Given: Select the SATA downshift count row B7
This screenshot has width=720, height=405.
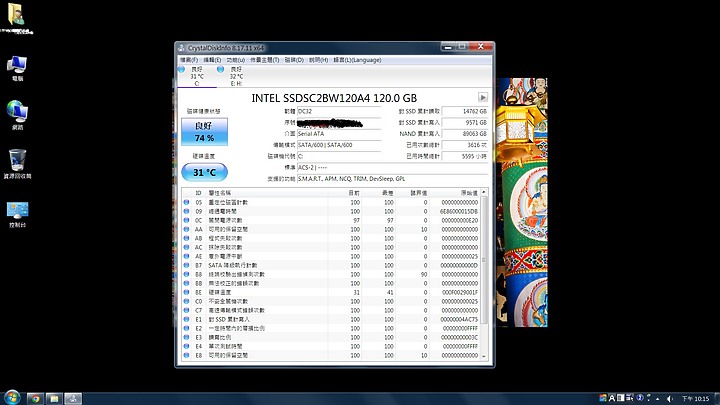Looking at the screenshot, I should (x=331, y=265).
